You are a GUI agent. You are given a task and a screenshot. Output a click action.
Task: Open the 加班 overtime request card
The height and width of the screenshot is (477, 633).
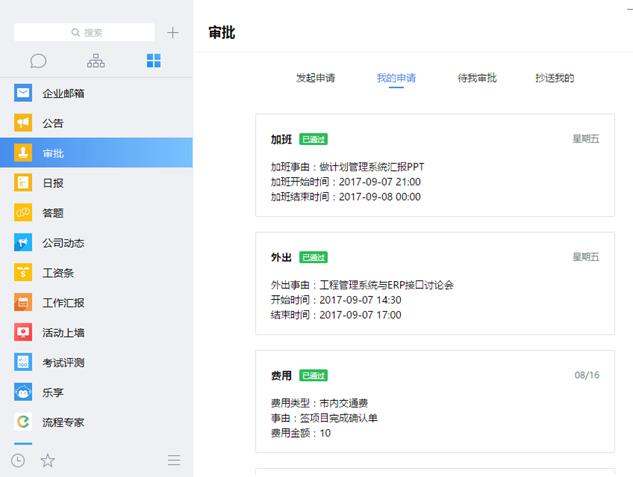click(435, 165)
